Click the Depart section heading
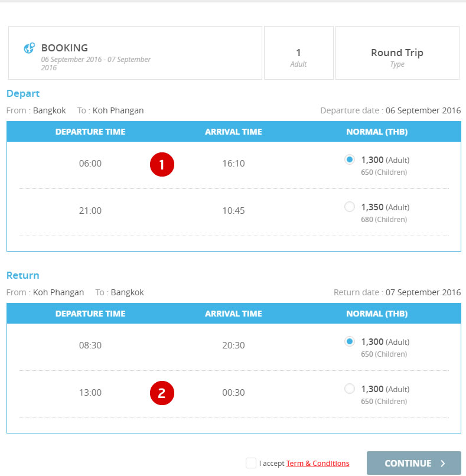Image resolution: width=466 pixels, height=476 pixels. (23, 93)
